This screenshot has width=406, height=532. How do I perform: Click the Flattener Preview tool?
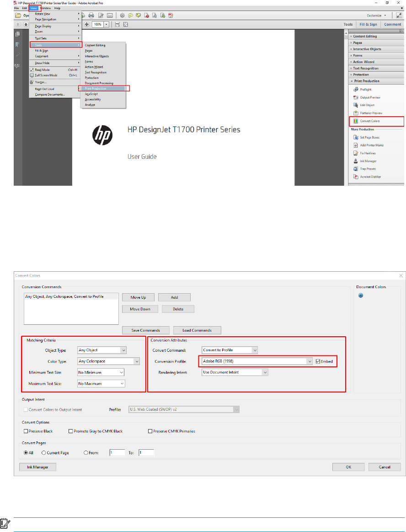tap(368, 113)
